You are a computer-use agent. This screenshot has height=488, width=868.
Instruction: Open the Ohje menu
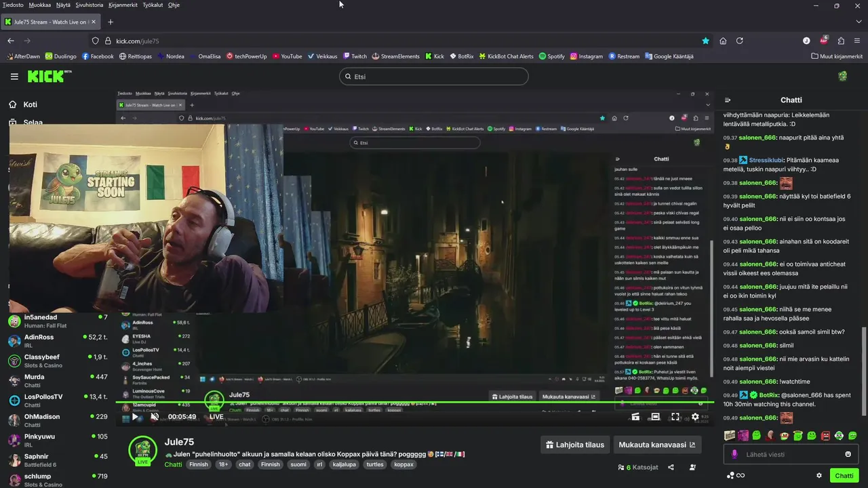[x=174, y=5]
